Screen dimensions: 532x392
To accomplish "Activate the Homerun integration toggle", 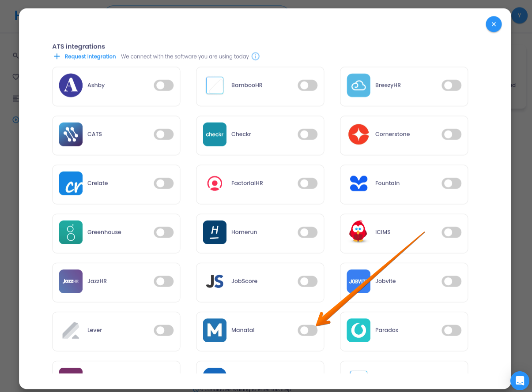I will tap(307, 232).
